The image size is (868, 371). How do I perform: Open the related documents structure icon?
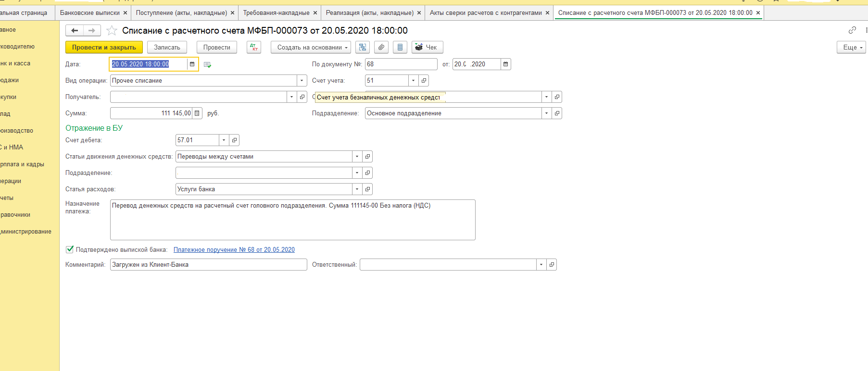pyautogui.click(x=363, y=47)
